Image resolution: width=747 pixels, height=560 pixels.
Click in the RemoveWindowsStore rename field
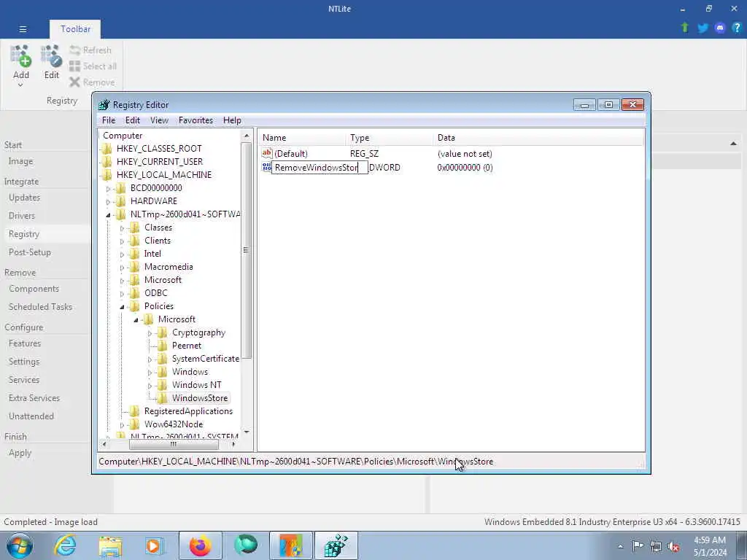tap(320, 168)
